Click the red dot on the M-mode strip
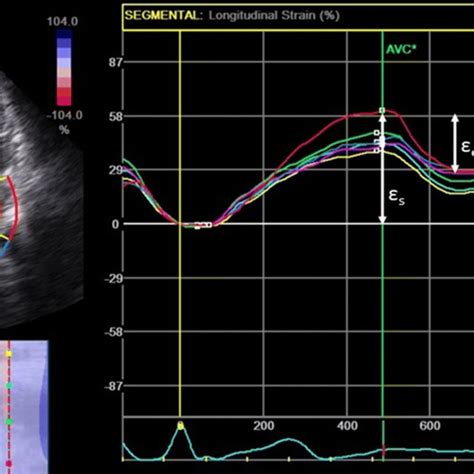Screen dimensions: 474x474 (9, 463)
